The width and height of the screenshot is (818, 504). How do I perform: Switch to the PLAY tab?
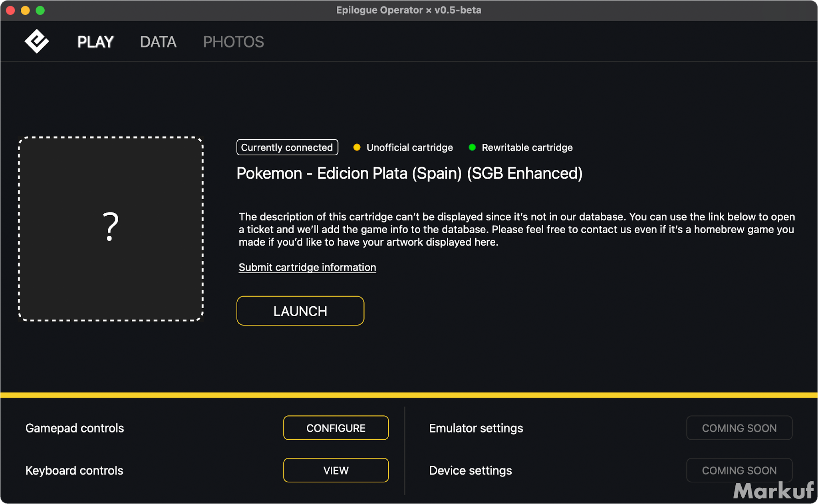coord(95,42)
